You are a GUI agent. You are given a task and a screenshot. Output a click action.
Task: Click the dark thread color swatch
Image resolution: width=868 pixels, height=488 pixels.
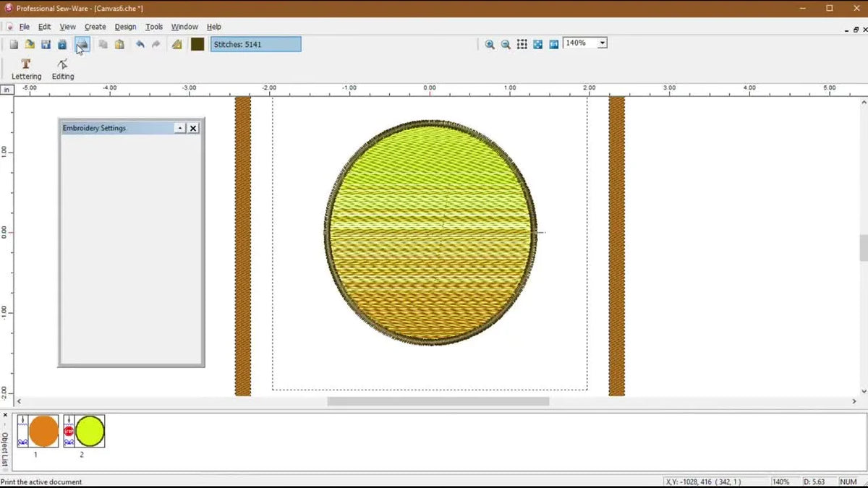pyautogui.click(x=197, y=44)
